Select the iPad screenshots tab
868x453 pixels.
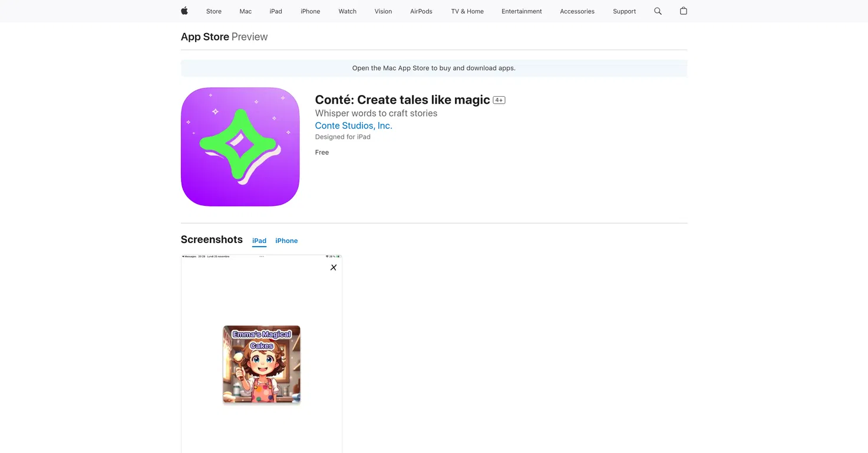point(259,241)
